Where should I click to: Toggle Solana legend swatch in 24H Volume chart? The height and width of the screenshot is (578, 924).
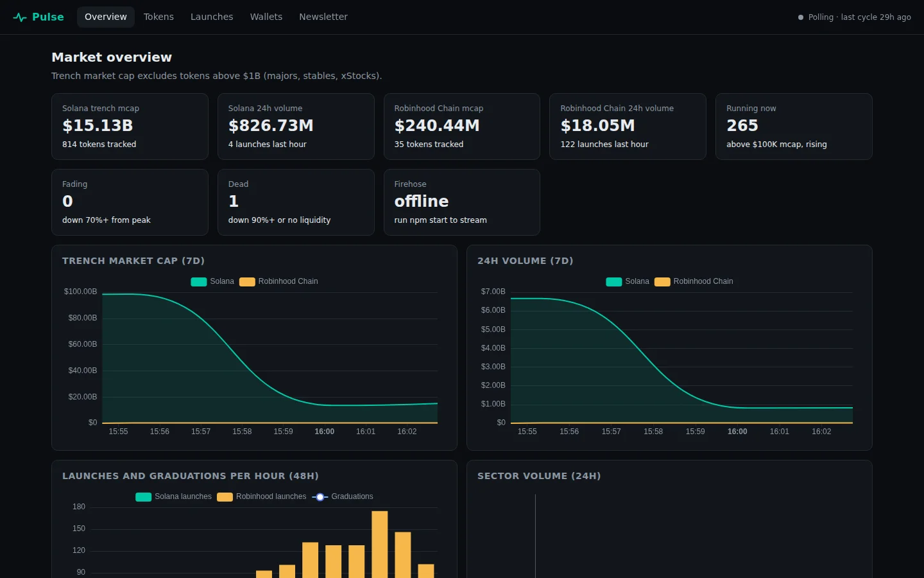(614, 282)
